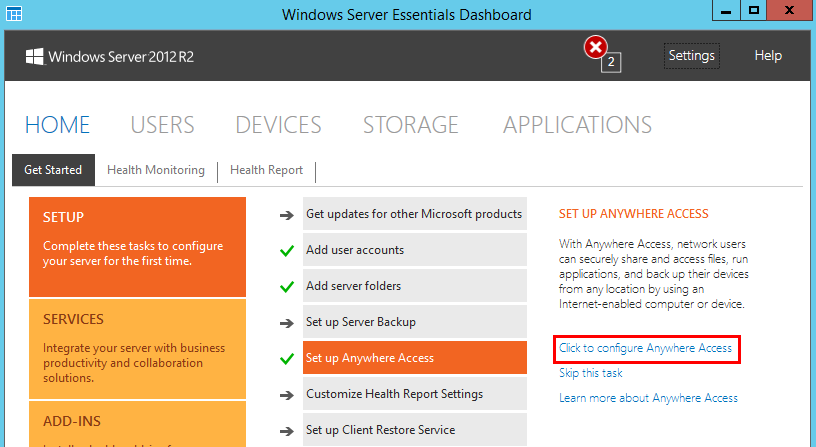Click the arrow icon beside Customize Health Report Settings
This screenshot has height=447, width=816.
287,395
